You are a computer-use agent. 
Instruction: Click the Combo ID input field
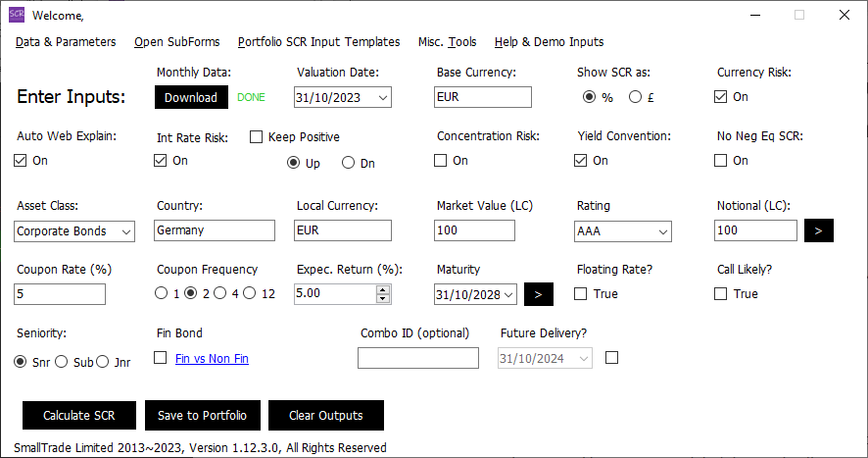[418, 359]
